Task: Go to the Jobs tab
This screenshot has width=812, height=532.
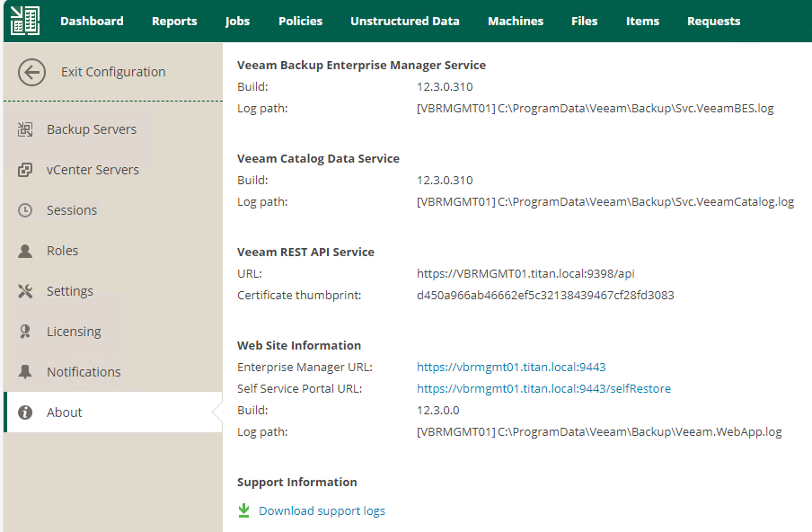Action: point(238,22)
